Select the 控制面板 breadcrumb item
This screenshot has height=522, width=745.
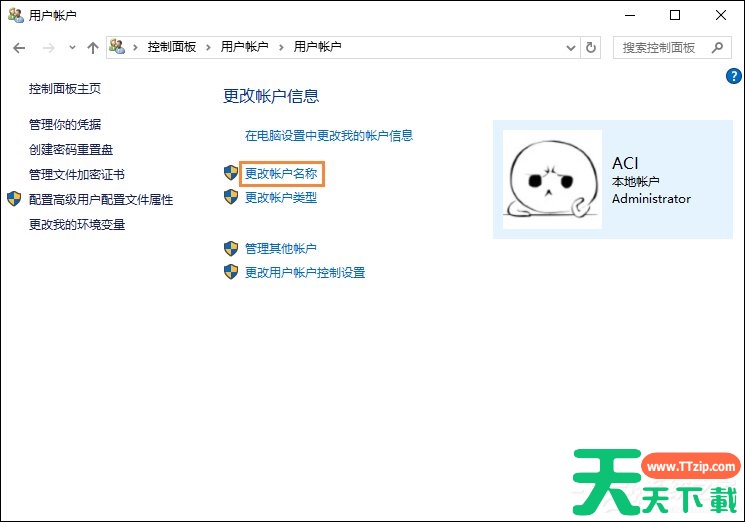click(x=174, y=47)
